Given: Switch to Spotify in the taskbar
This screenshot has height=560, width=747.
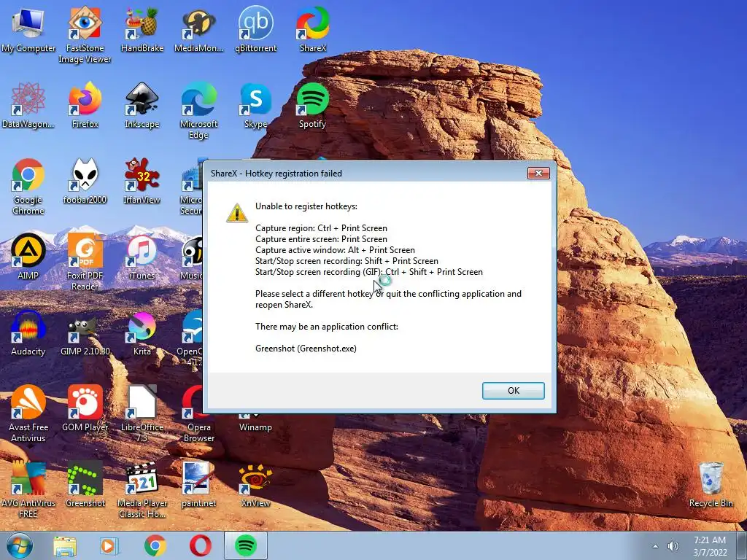Looking at the screenshot, I should 246,545.
